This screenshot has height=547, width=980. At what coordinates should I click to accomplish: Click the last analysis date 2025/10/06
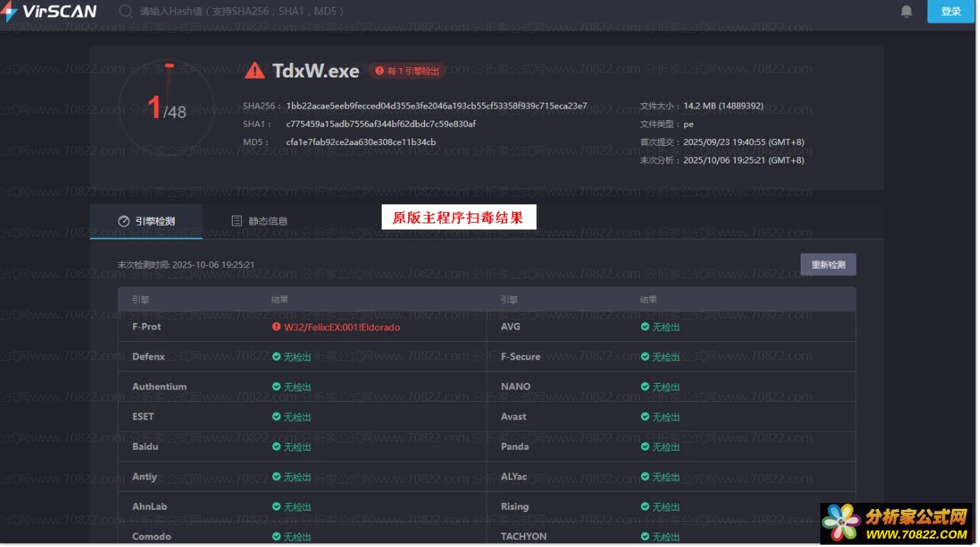tap(744, 160)
